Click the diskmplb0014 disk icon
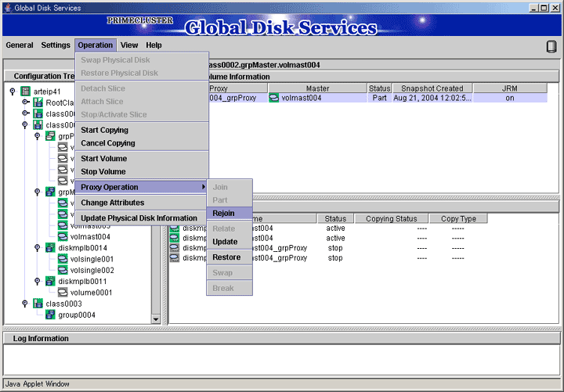This screenshot has height=392, width=564. pos(50,248)
